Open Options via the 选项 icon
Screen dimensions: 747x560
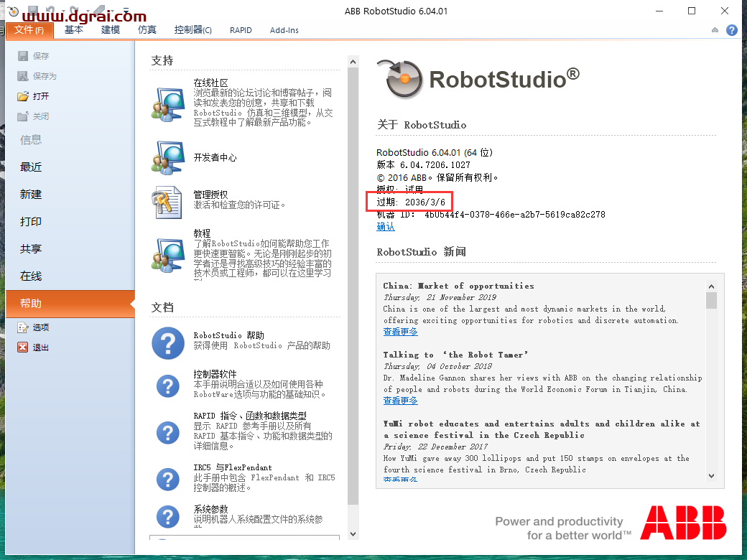point(23,327)
